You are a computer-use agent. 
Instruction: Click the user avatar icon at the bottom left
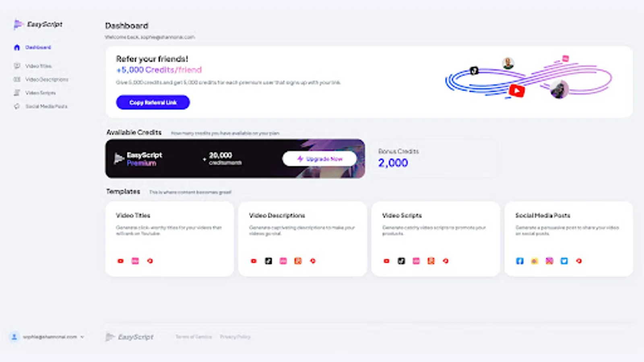14,337
